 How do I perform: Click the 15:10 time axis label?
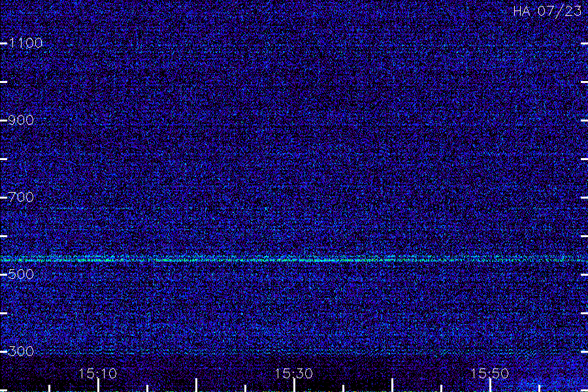(98, 374)
